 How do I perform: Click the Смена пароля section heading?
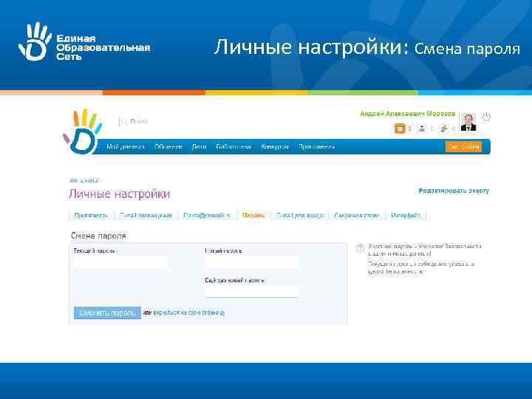98,236
